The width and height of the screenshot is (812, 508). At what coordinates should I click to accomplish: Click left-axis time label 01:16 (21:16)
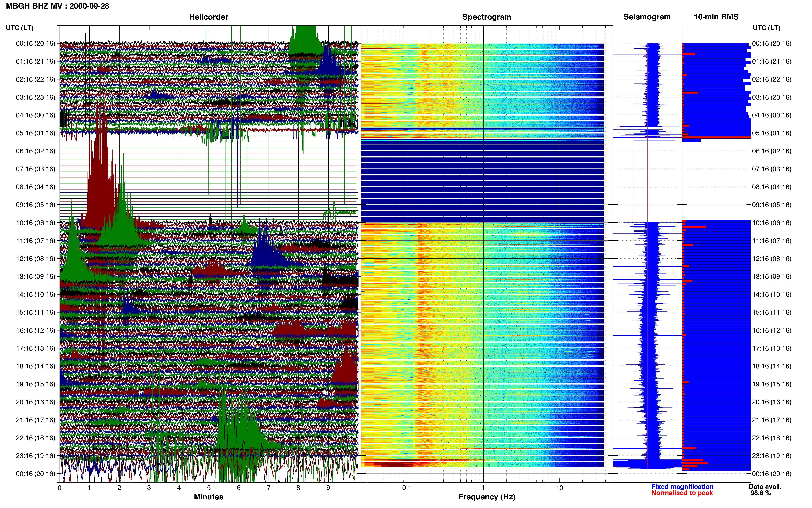point(36,61)
